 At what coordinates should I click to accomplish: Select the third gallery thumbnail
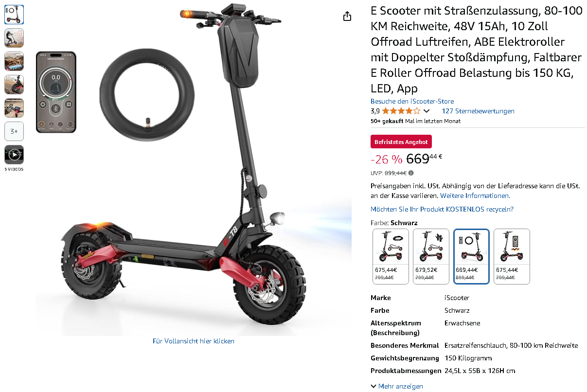[14, 61]
